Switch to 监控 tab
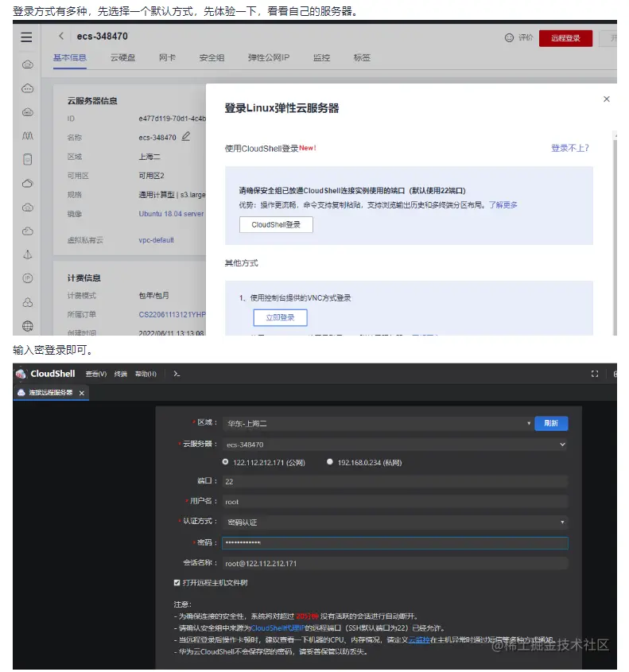This screenshot has width=629, height=672. click(x=321, y=57)
